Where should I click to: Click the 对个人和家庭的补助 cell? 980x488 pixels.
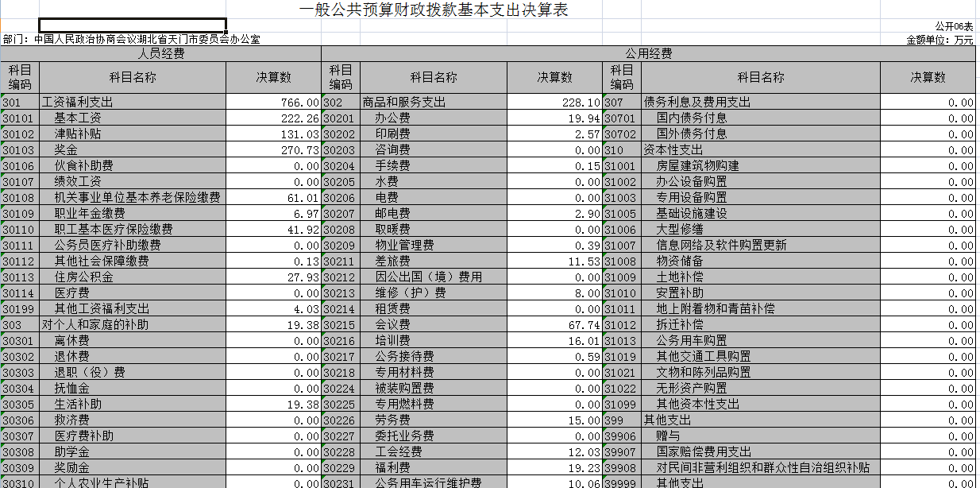[133, 325]
